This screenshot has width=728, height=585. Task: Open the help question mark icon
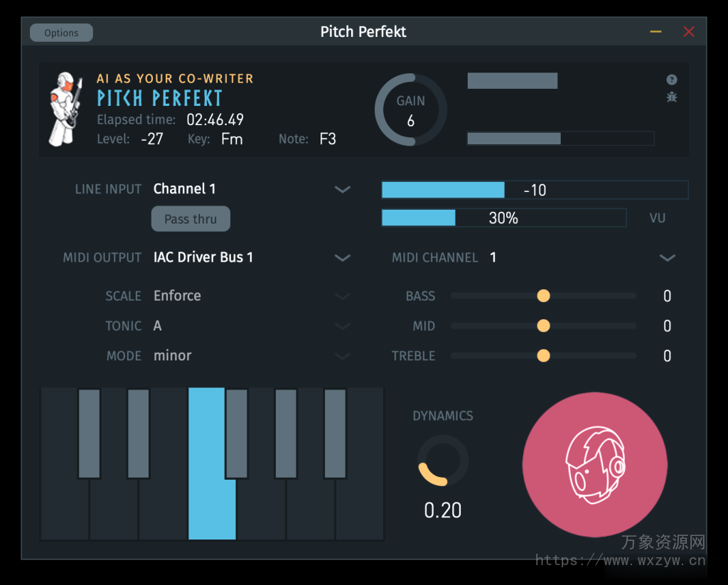(x=672, y=79)
